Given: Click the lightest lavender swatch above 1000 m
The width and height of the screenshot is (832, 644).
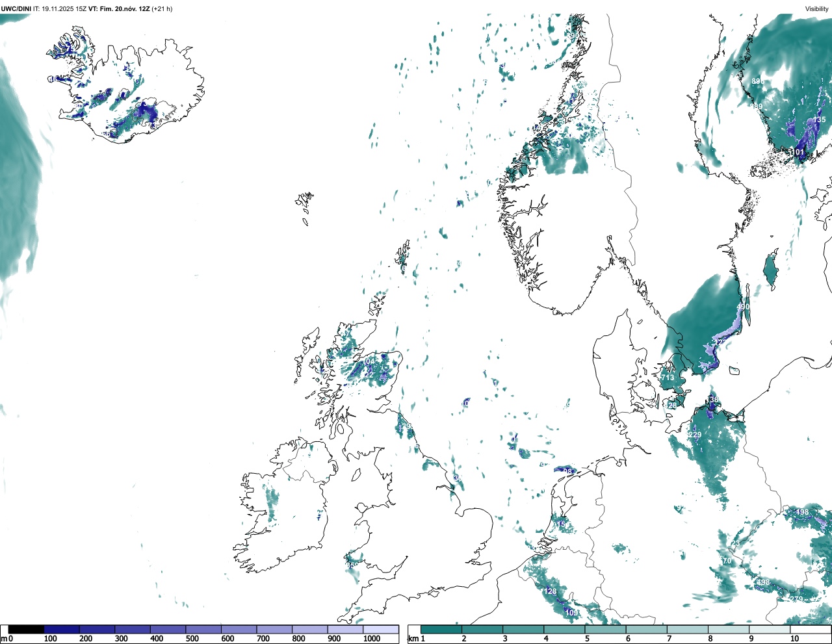Looking at the screenshot, I should point(381,629).
